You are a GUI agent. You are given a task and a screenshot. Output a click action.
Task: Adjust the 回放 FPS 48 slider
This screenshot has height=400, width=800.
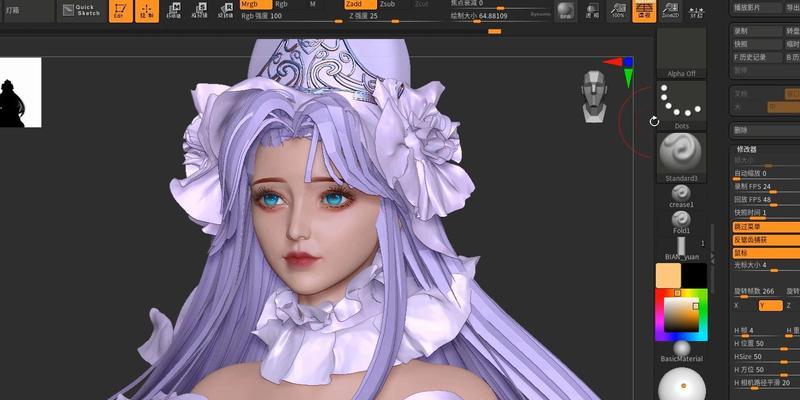766,201
